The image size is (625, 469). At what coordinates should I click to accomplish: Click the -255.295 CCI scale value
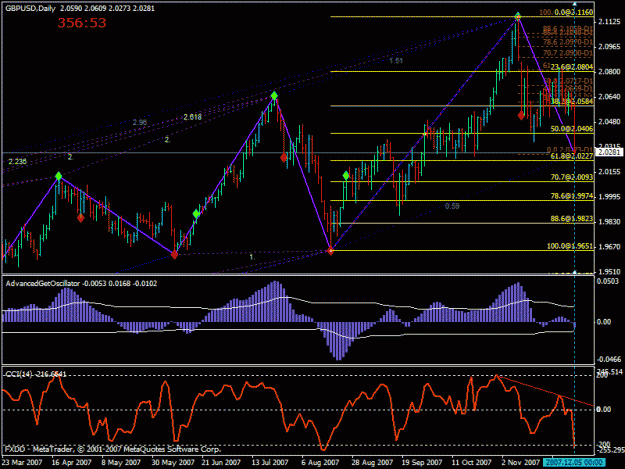(x=610, y=450)
